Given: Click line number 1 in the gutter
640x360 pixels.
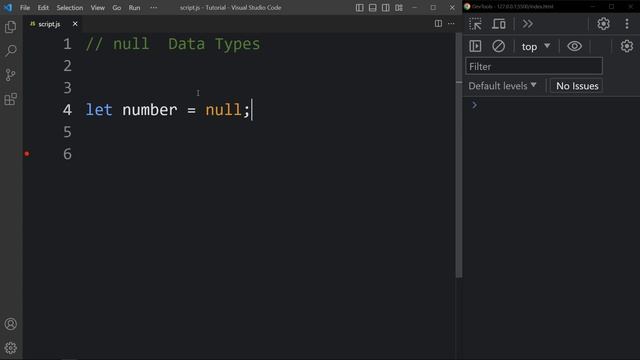Looking at the screenshot, I should click(67, 44).
